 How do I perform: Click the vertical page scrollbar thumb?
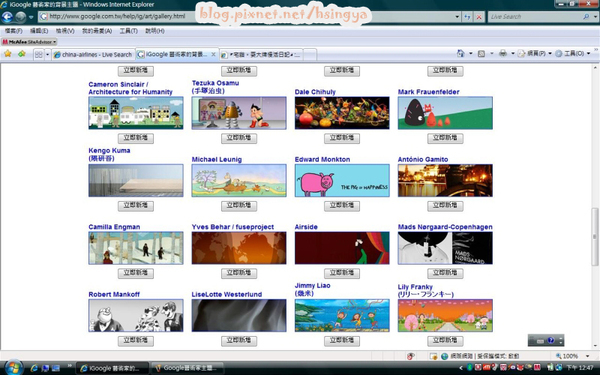595,237
